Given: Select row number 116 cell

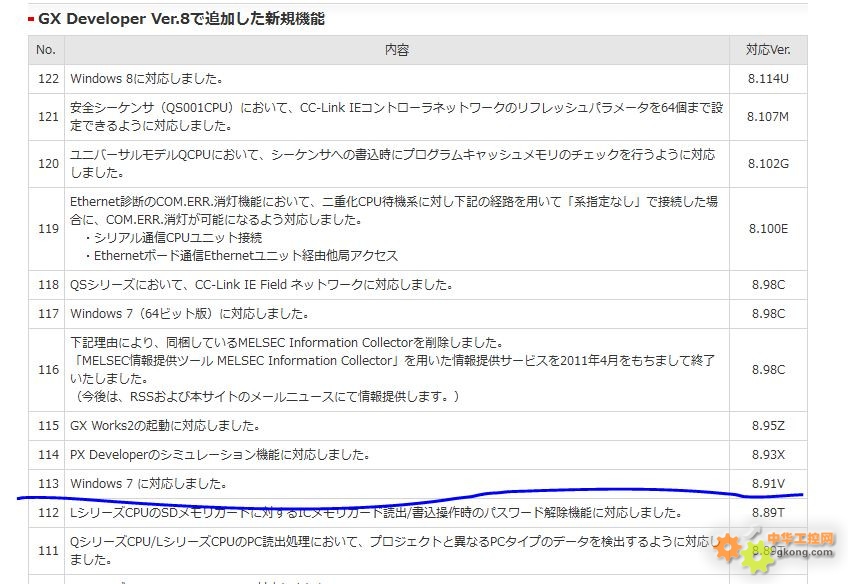Looking at the screenshot, I should (x=48, y=370).
